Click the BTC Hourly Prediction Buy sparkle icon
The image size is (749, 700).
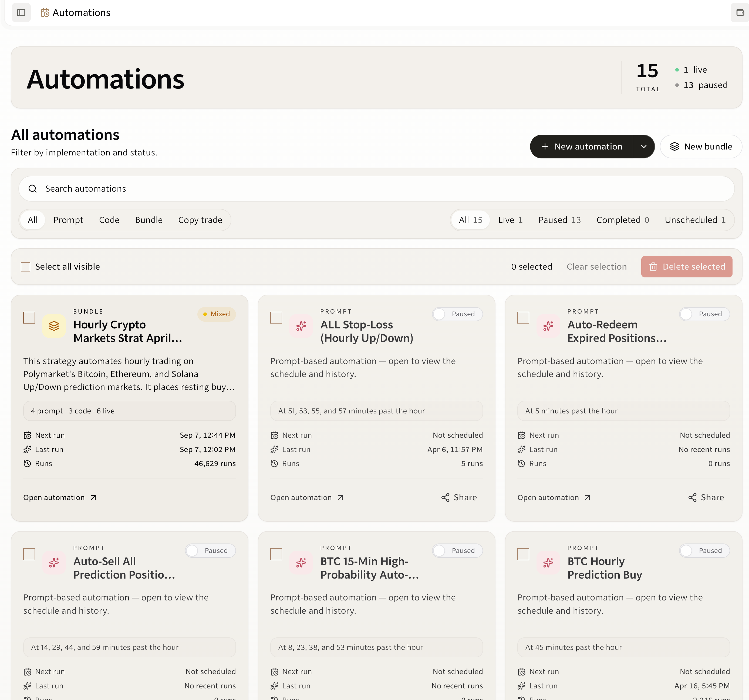point(548,563)
